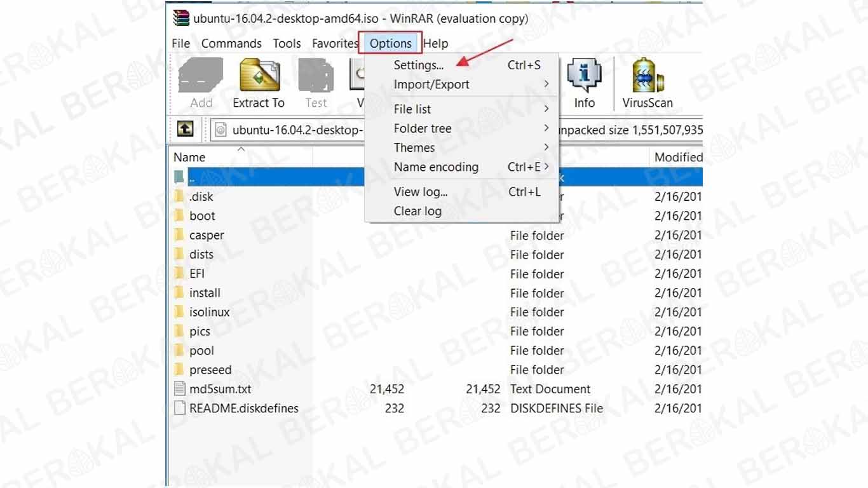Open the Help menu

tap(436, 43)
